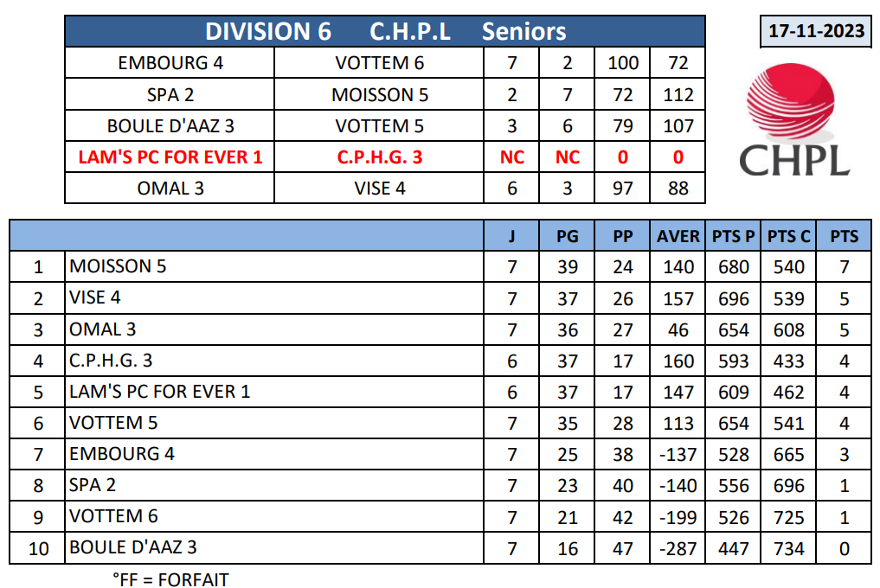Viewport: 880px width, 588px height.
Task: Select EMBOURG 4 in the match results
Action: coord(170,63)
